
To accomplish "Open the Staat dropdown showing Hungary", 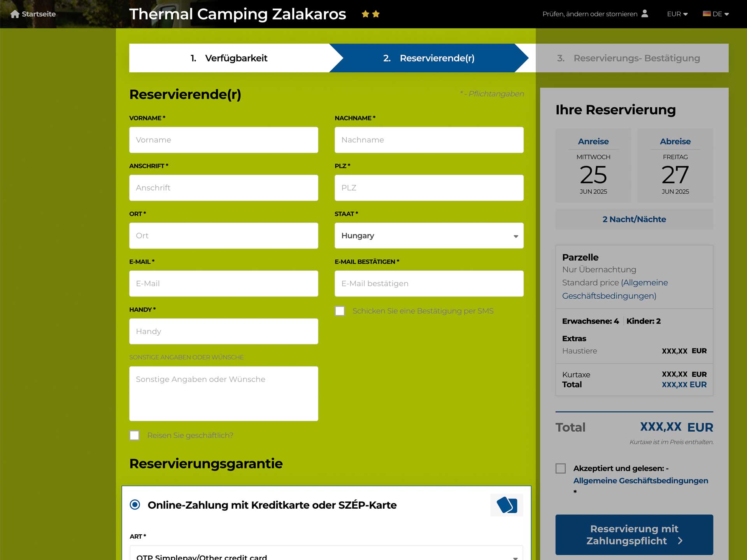I will coord(429,236).
